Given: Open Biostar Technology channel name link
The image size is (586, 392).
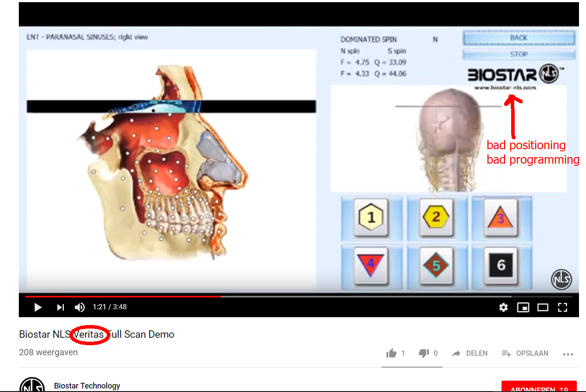Looking at the screenshot, I should [87, 386].
